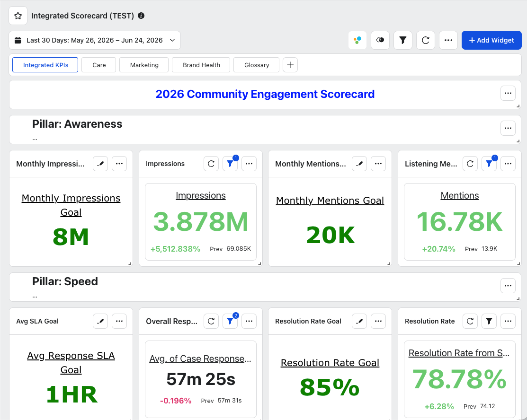Click the +6.28% resolution change indicator
Screen dimensions: 527x420
pyautogui.click(x=439, y=406)
